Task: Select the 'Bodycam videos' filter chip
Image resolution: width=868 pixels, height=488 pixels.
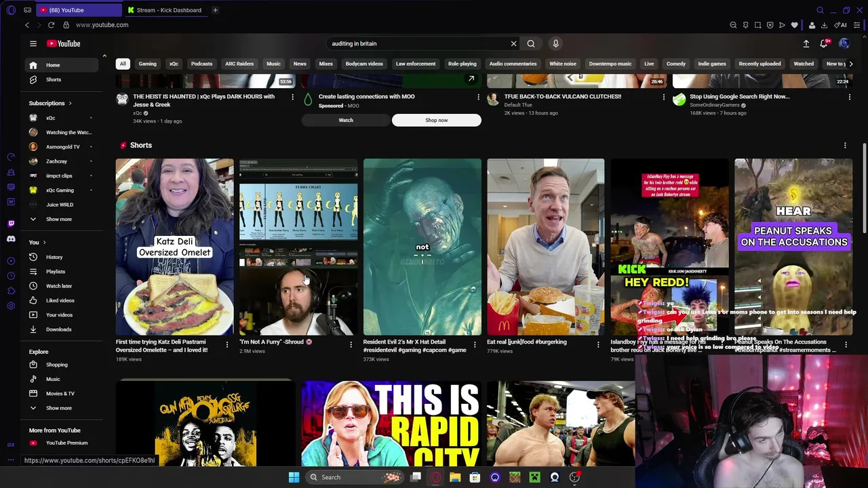Action: click(364, 64)
